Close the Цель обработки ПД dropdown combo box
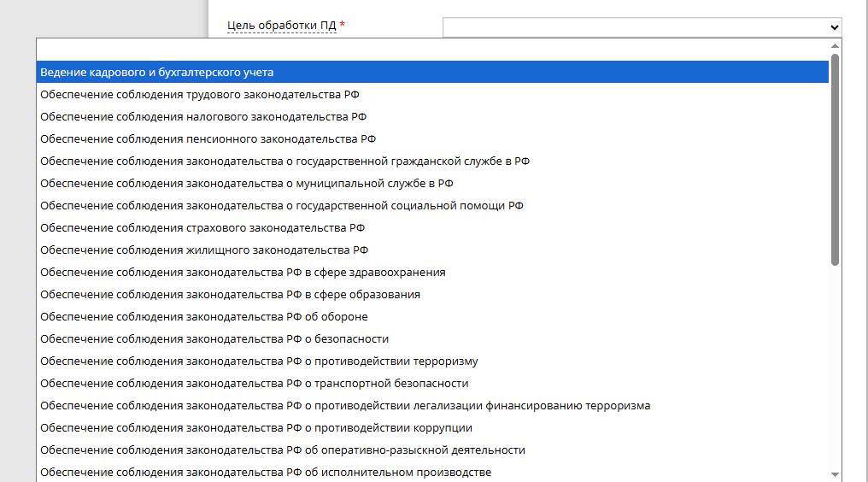This screenshot has width=868, height=482. pos(641,27)
